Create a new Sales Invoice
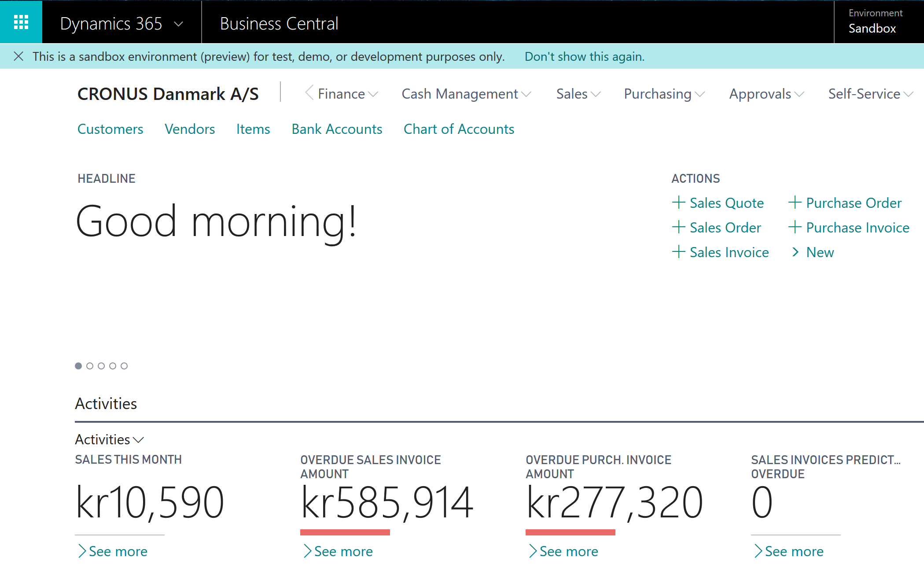The width and height of the screenshot is (924, 583). [x=721, y=252]
